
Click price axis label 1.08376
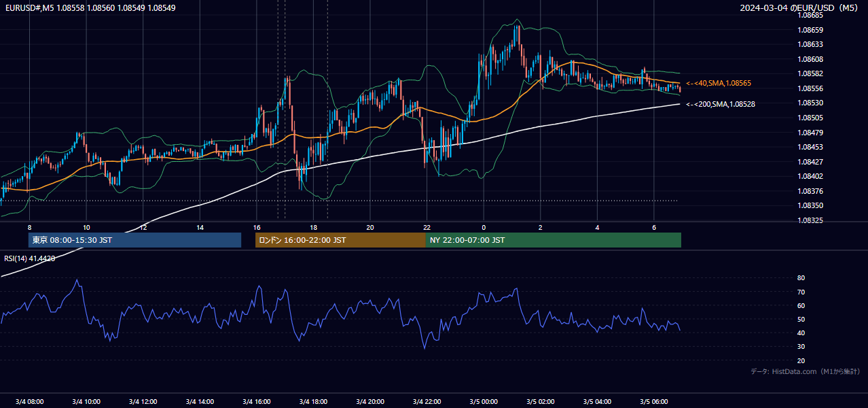click(x=810, y=191)
